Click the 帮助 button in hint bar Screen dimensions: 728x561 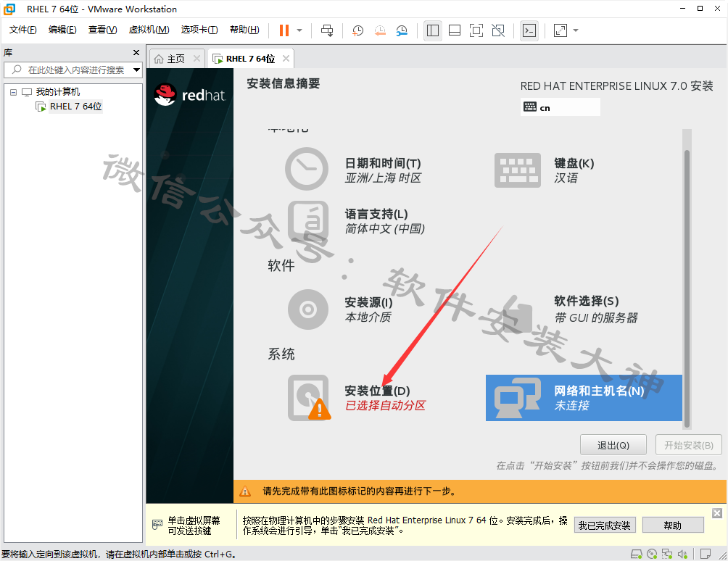point(673,525)
